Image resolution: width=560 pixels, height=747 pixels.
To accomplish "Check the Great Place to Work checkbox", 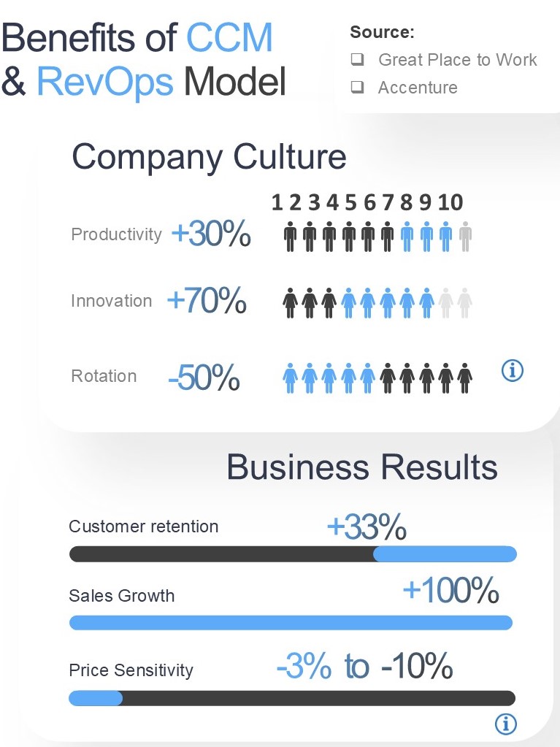I will [x=358, y=59].
